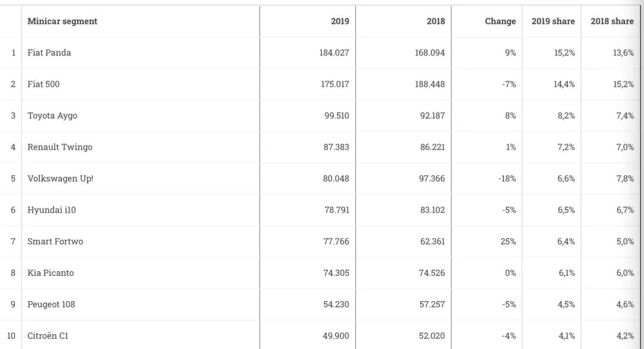Click the Toyota Aygo model name
The image size is (644, 349).
[52, 116]
